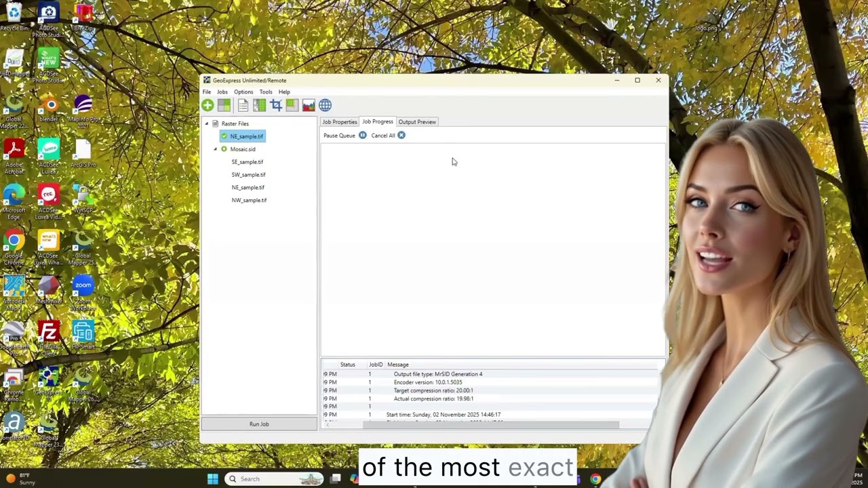Open BreeZip desktop shortcut
Screen dimensions: 868x488
[x=83, y=17]
